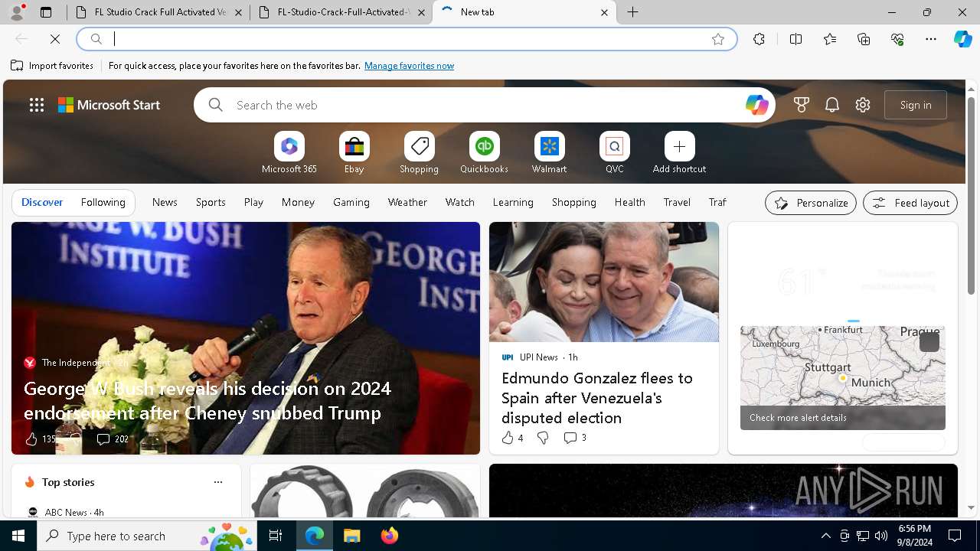Viewport: 980px width, 551px height.
Task: Open the weather map thumbnail
Action: coord(843,378)
